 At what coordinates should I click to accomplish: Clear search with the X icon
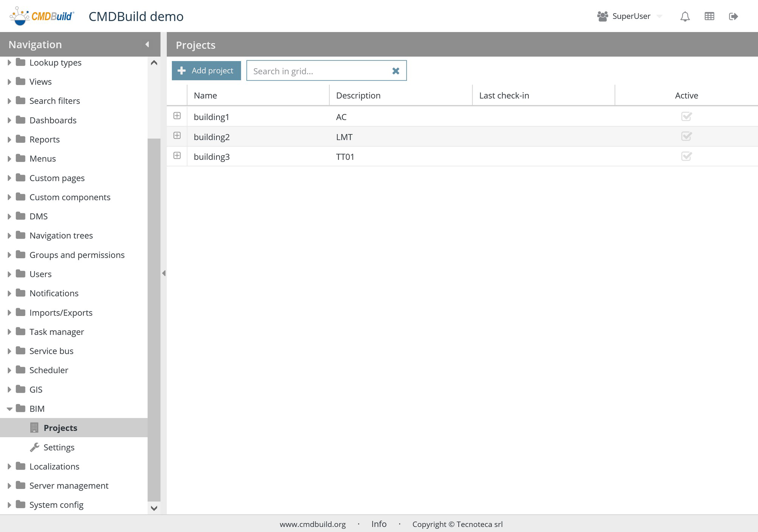(396, 71)
